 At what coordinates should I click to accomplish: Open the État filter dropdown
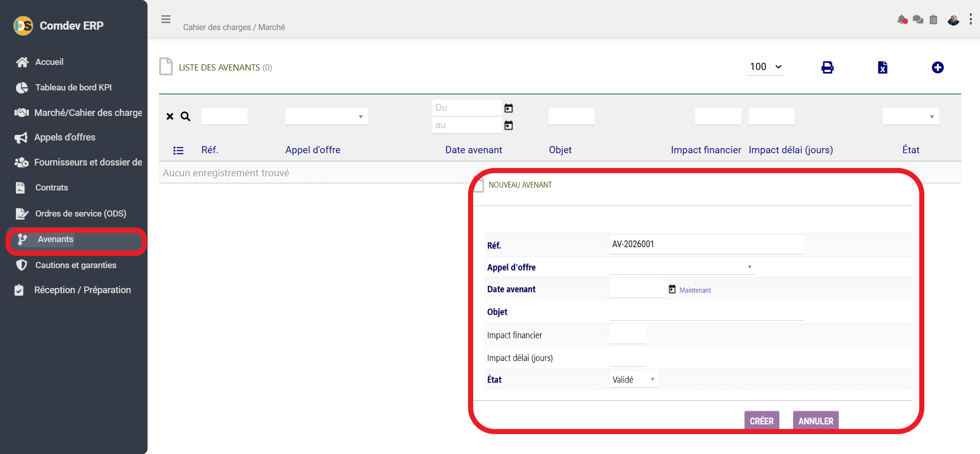911,116
